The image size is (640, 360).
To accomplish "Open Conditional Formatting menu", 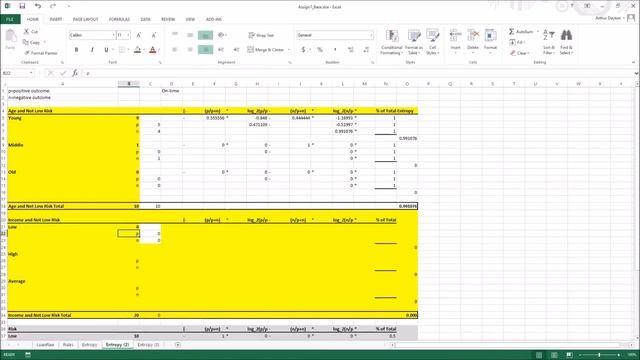I will (x=391, y=42).
